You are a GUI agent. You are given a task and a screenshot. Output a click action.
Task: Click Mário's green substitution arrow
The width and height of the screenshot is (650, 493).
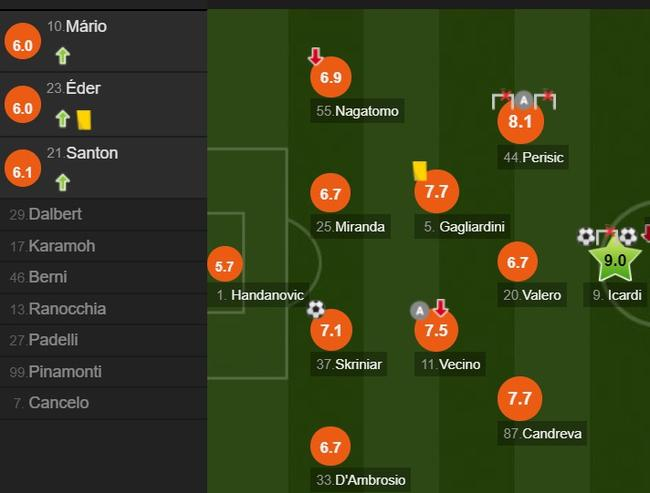[62, 56]
